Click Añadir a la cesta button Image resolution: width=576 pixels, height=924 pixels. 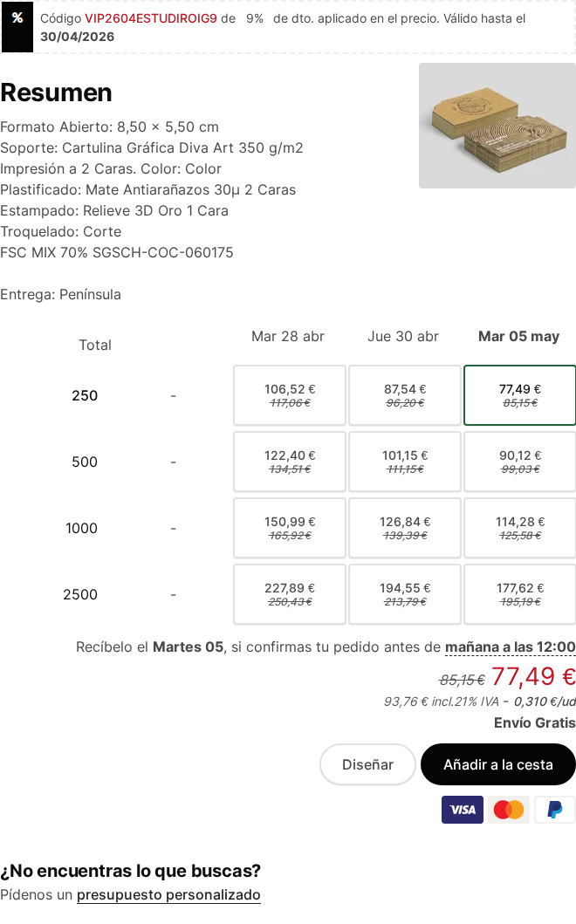498,764
